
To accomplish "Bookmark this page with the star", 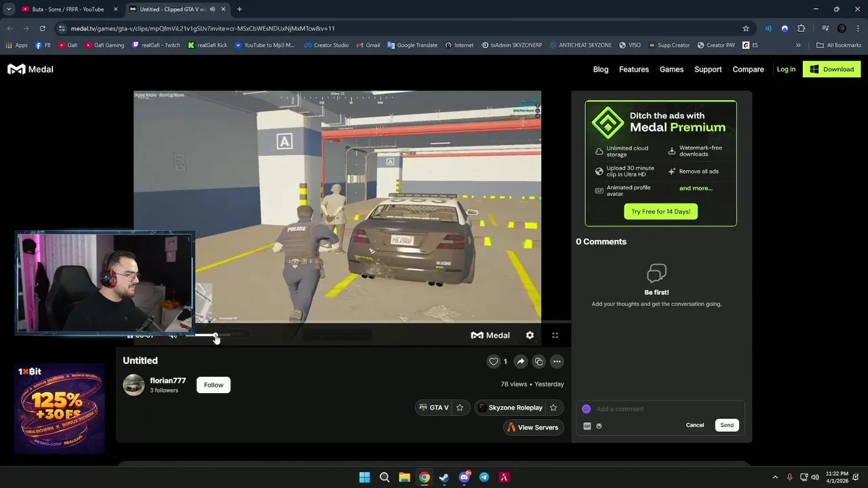I will [746, 28].
